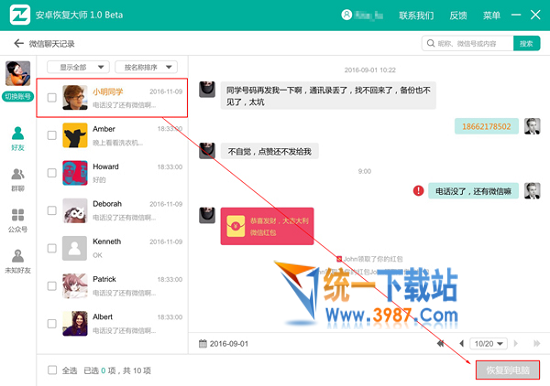Image resolution: width=550 pixels, height=386 pixels.
Task: Click the red failed-send warning icon
Action: click(418, 191)
